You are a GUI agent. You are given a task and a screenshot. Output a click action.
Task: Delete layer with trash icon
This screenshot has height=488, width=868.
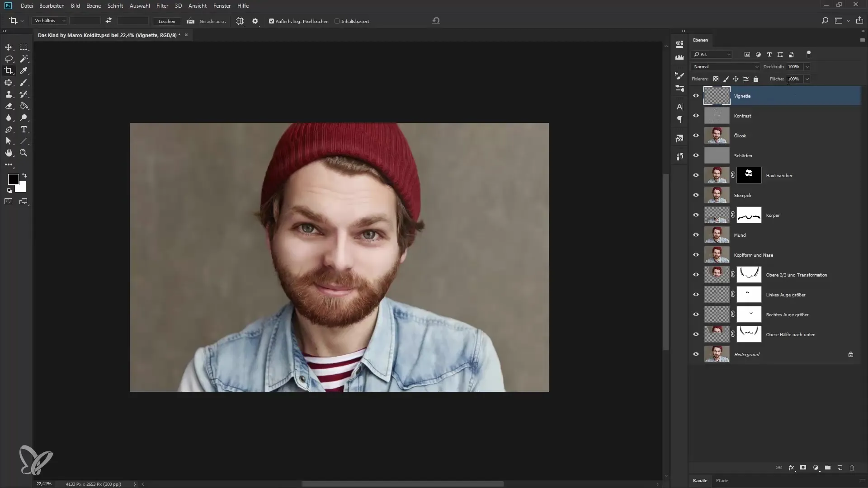[x=852, y=468]
